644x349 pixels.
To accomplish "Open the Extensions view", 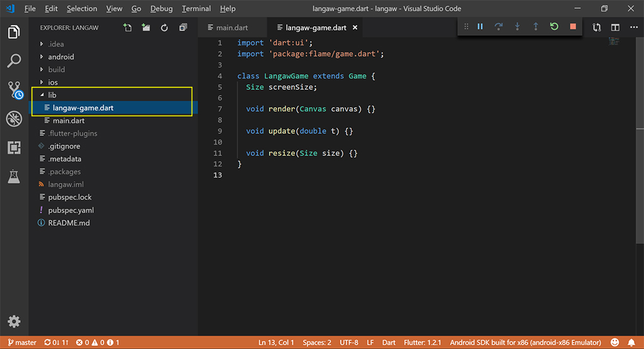I will tap(14, 148).
